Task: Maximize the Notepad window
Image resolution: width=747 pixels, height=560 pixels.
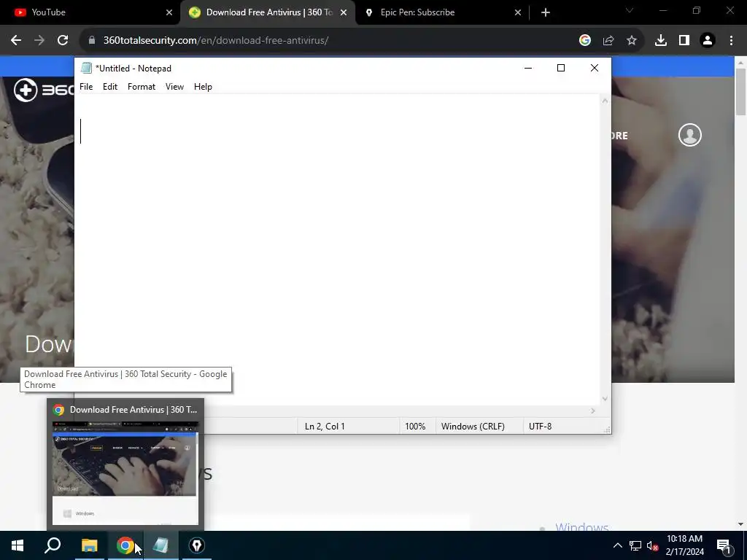Action: click(x=561, y=68)
